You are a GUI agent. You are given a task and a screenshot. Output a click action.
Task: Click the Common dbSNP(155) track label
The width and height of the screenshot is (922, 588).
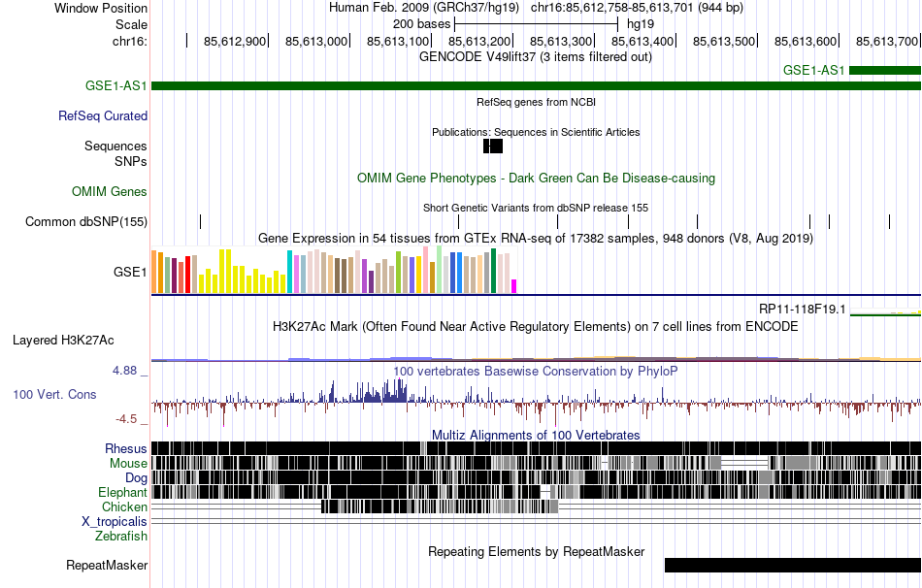pyautogui.click(x=86, y=221)
